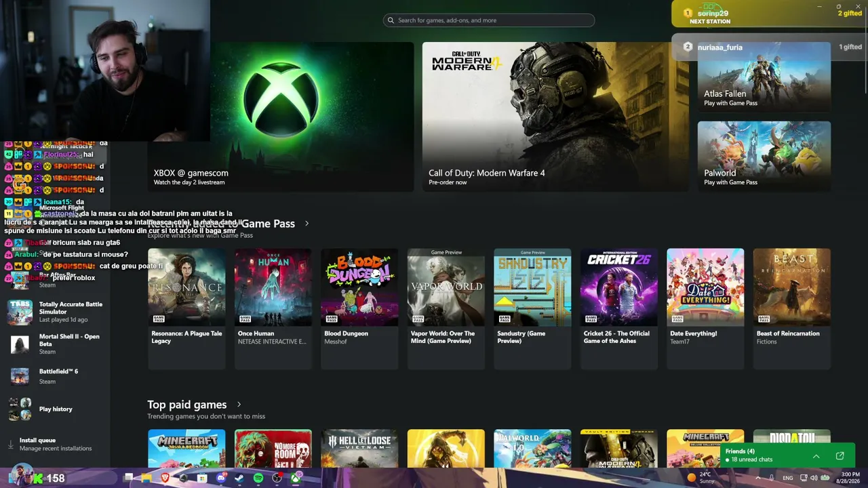Click the taskbar microphone icon
Image resolution: width=868 pixels, height=488 pixels.
[772, 478]
